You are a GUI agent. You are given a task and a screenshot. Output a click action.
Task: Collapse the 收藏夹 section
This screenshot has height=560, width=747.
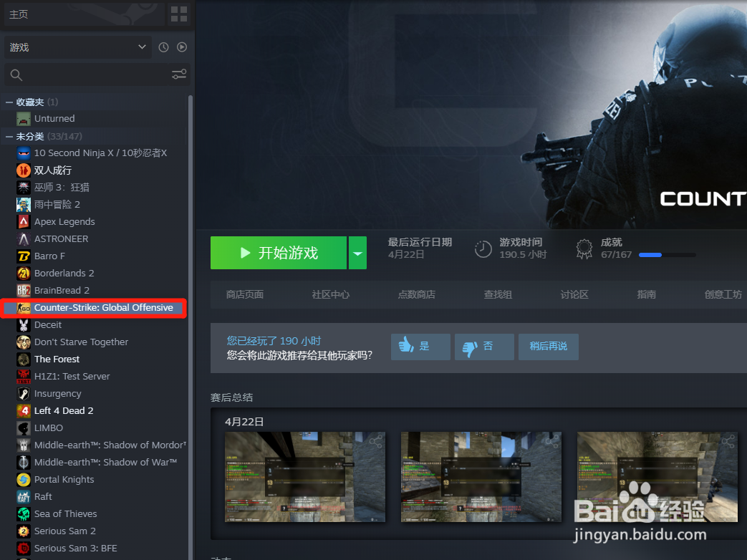coord(9,102)
